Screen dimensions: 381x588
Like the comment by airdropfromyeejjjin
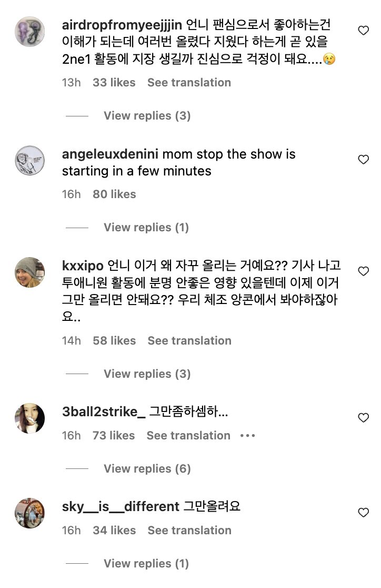[363, 31]
